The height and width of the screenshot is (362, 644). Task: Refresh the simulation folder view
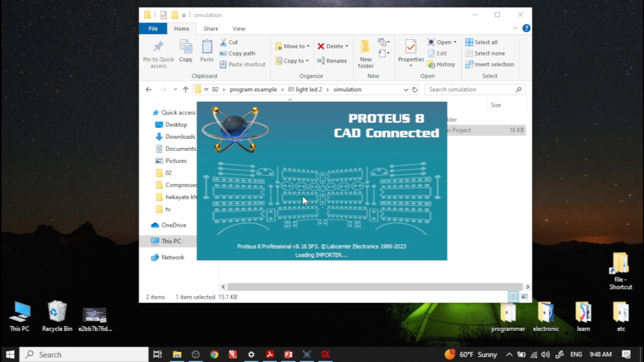point(415,89)
